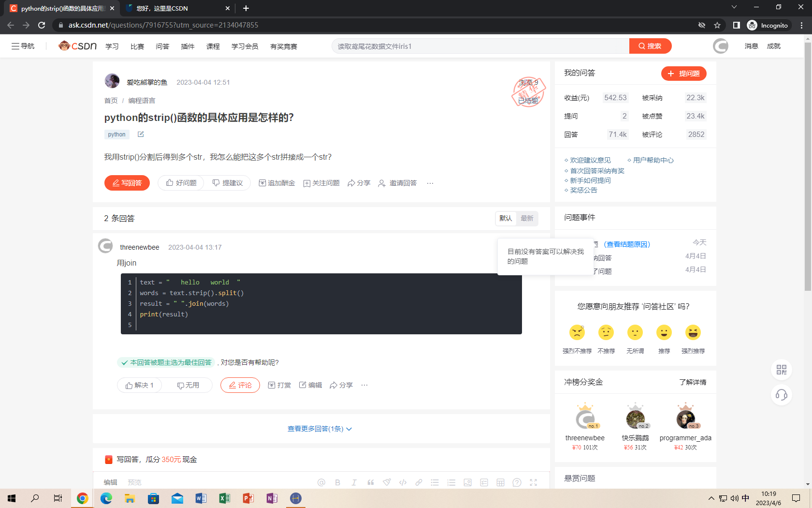Select 无所谓 emoji rating
The width and height of the screenshot is (812, 508).
pyautogui.click(x=635, y=332)
